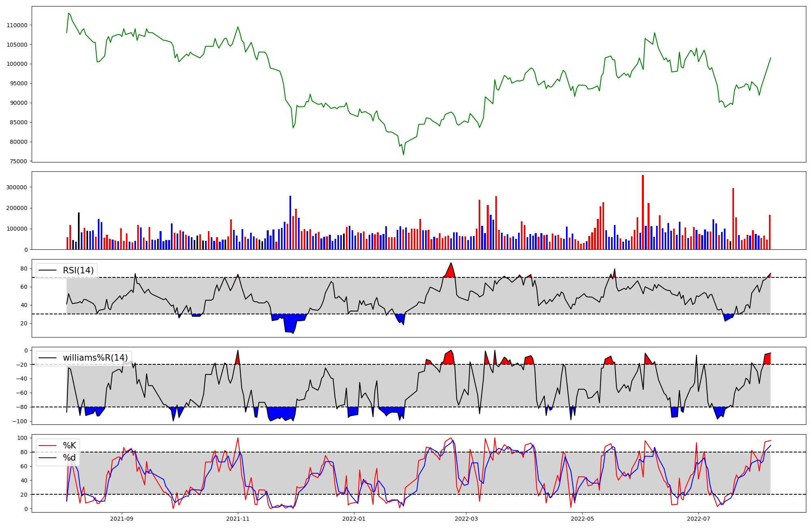The height and width of the screenshot is (528, 812).
Task: Click the 110000 price axis tick label
Action: [x=17, y=25]
